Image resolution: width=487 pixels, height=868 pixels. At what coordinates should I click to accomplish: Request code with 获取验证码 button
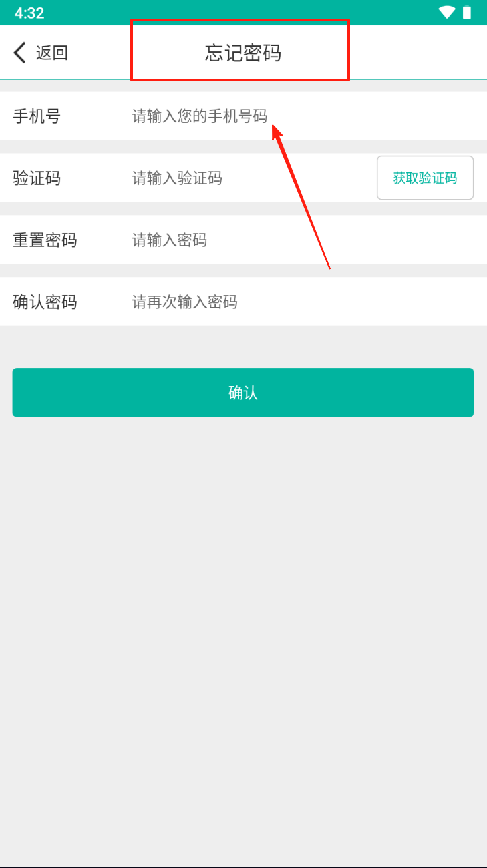click(x=425, y=178)
